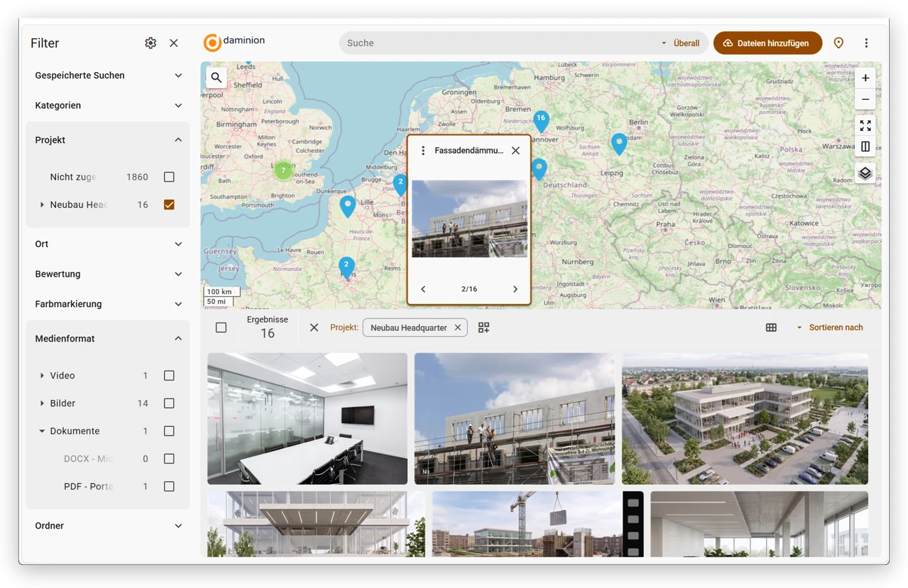Image resolution: width=908 pixels, height=588 pixels.
Task: Check the Nicht zugeordnet project checkbox
Action: click(x=169, y=177)
